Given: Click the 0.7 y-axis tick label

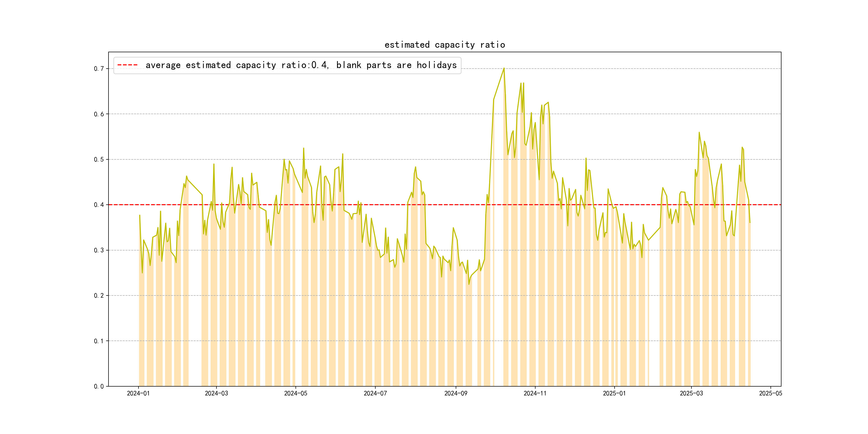Looking at the screenshot, I should coord(99,69).
